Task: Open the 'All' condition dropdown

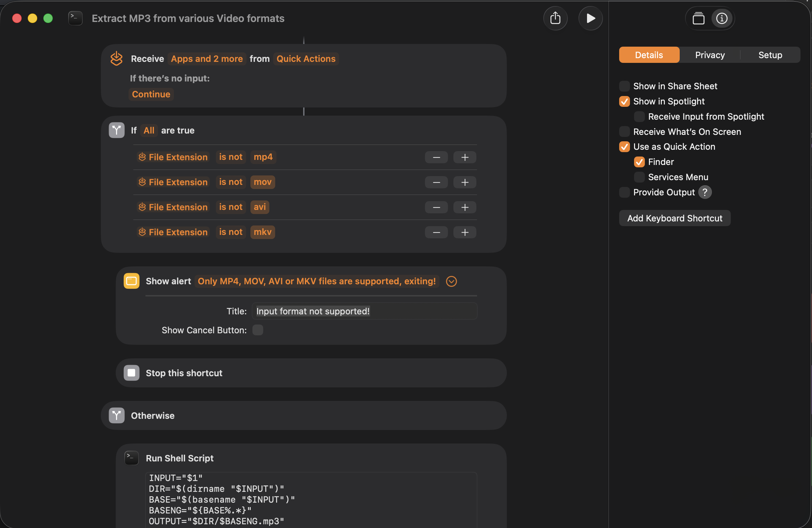Action: [x=149, y=130]
